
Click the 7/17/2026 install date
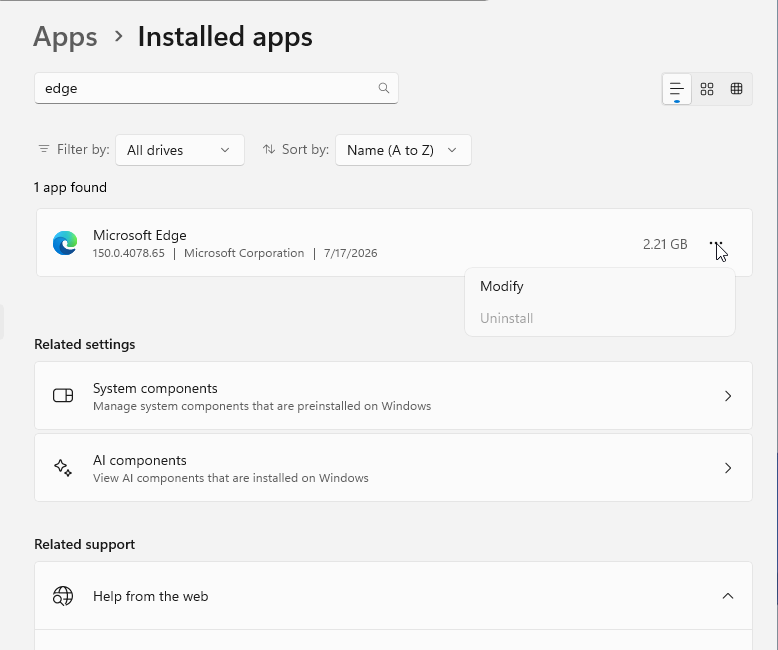[x=351, y=253]
